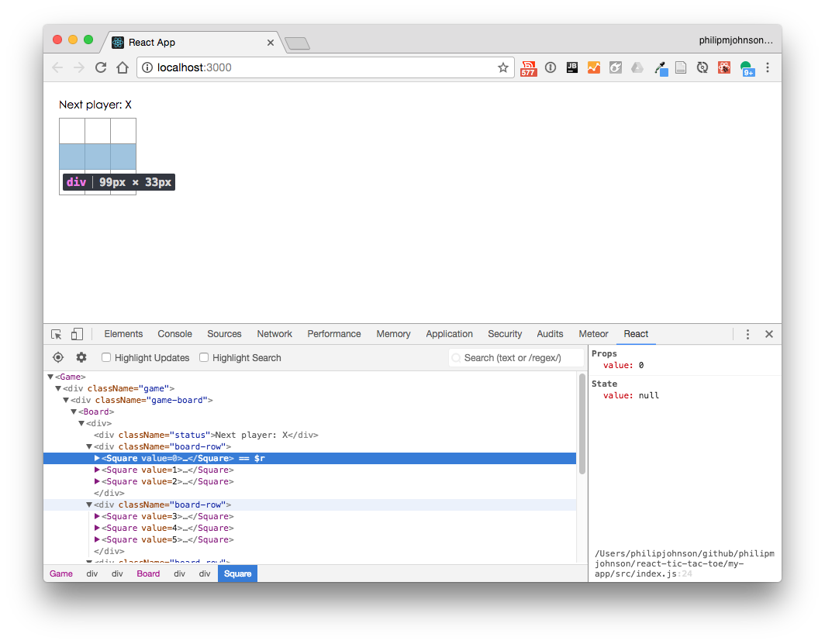The image size is (825, 644).
Task: Expand the Square value=3 node
Action: click(97, 516)
